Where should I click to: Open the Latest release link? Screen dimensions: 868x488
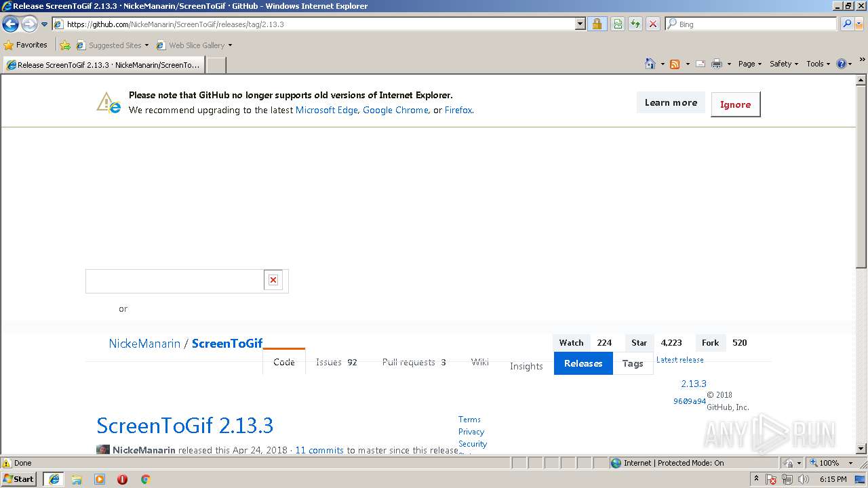pyautogui.click(x=680, y=360)
